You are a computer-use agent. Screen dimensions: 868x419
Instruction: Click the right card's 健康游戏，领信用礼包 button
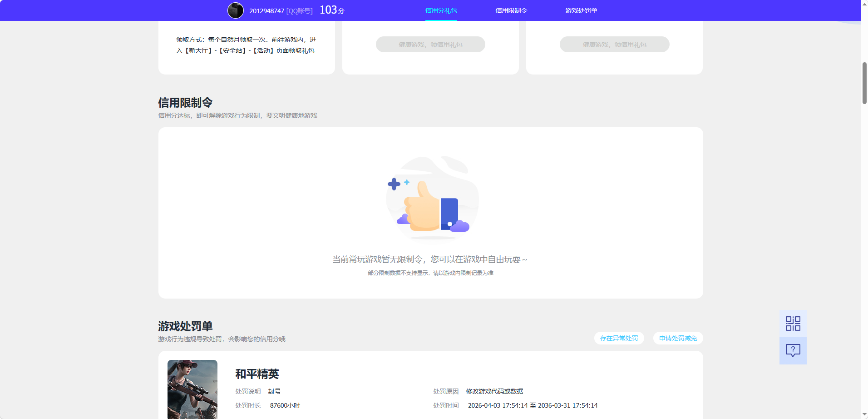(x=614, y=45)
